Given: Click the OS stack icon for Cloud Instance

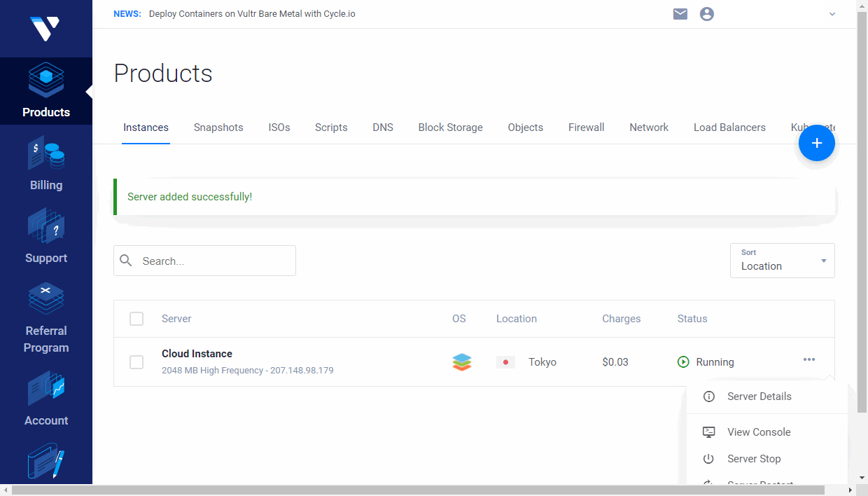Looking at the screenshot, I should coord(461,362).
